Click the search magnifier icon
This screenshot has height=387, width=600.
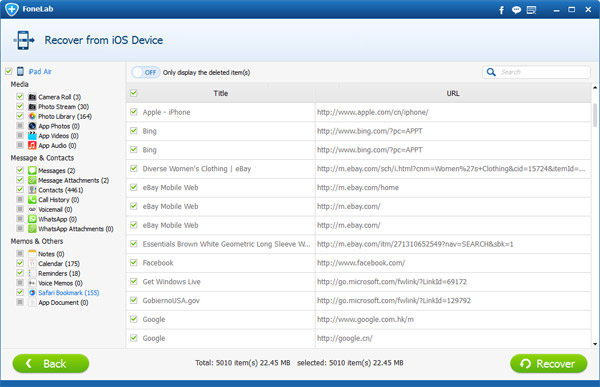[x=491, y=72]
